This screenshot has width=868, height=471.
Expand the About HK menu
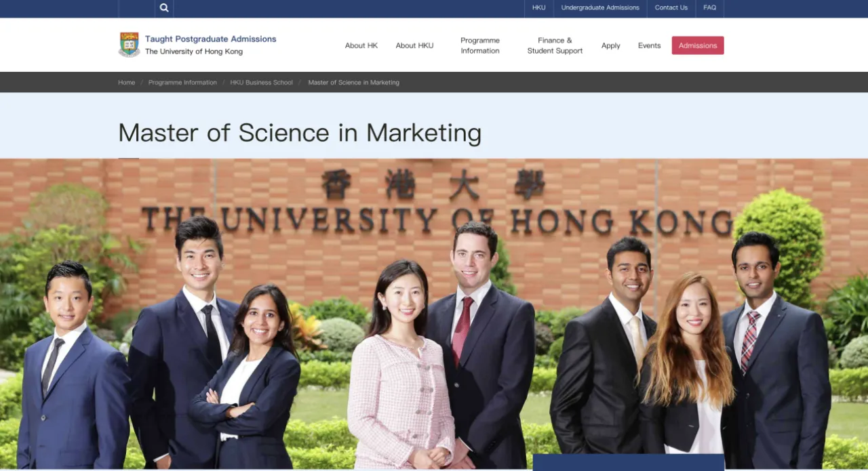click(361, 45)
